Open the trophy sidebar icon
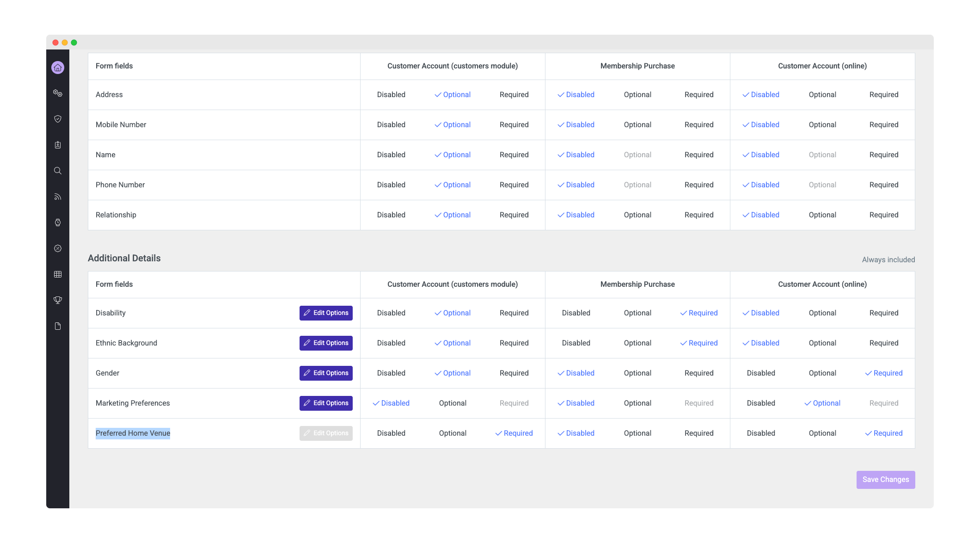This screenshot has height=543, width=980. (58, 300)
